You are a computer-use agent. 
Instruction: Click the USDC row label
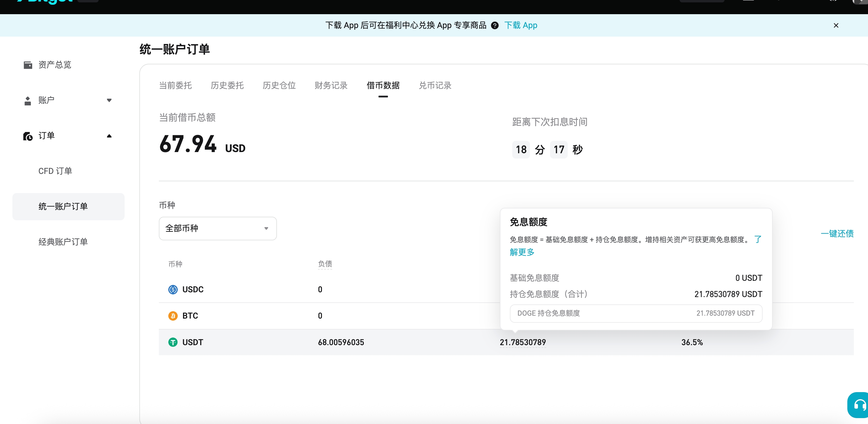tap(193, 289)
